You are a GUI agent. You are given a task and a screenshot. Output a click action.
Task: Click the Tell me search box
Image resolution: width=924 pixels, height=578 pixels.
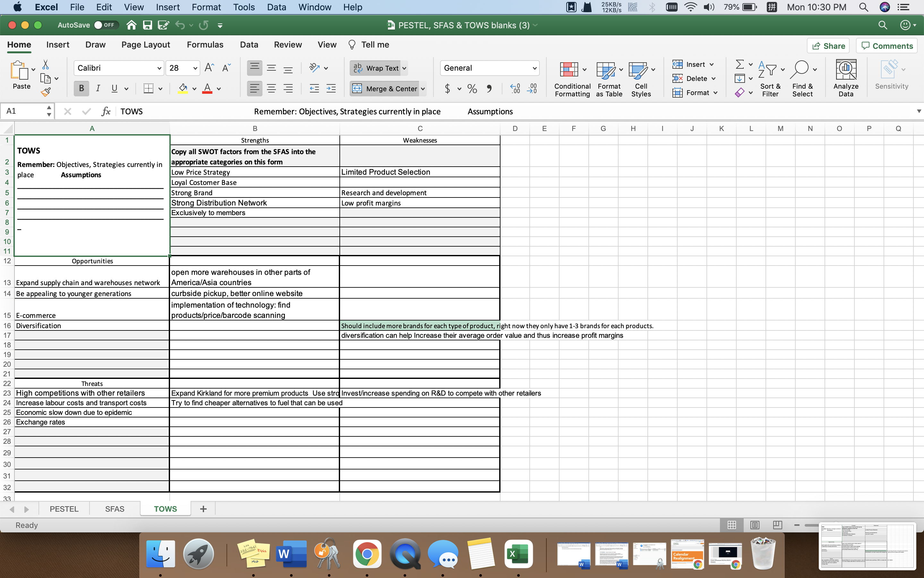[369, 45]
